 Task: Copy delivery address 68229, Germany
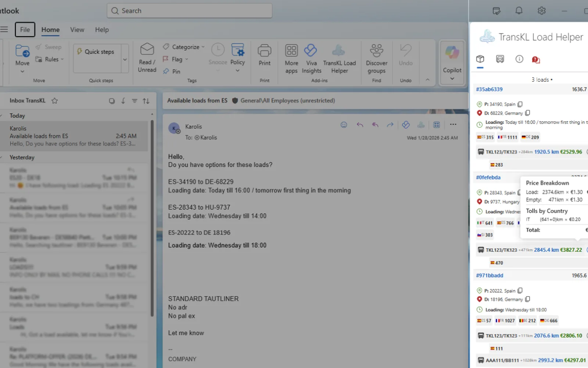pos(527,113)
